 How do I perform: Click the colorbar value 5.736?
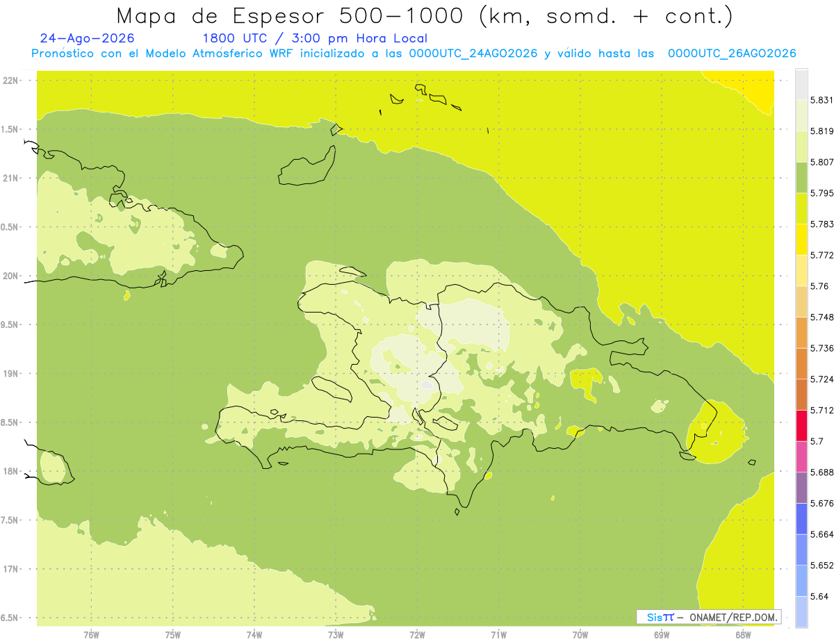click(x=821, y=348)
